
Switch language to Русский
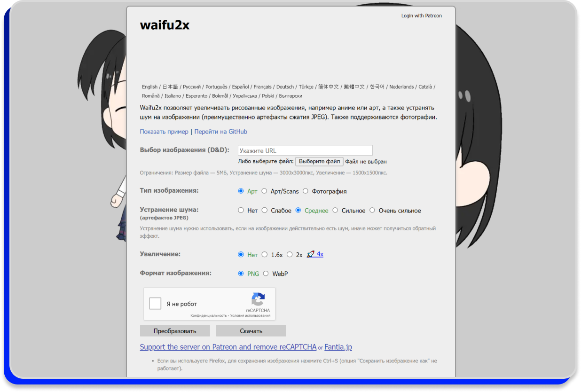coord(192,87)
